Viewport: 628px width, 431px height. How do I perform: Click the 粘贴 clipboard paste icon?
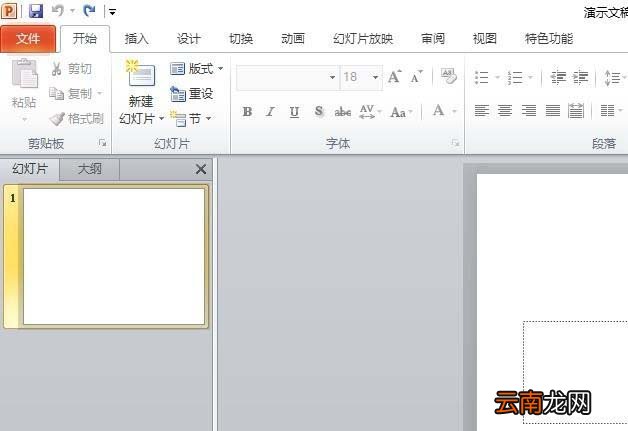25,73
